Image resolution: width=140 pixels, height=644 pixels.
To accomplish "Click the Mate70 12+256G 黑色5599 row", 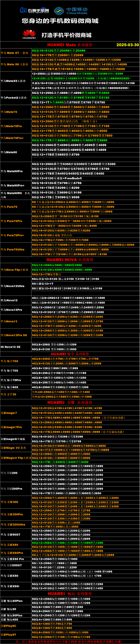I will [85, 107].
